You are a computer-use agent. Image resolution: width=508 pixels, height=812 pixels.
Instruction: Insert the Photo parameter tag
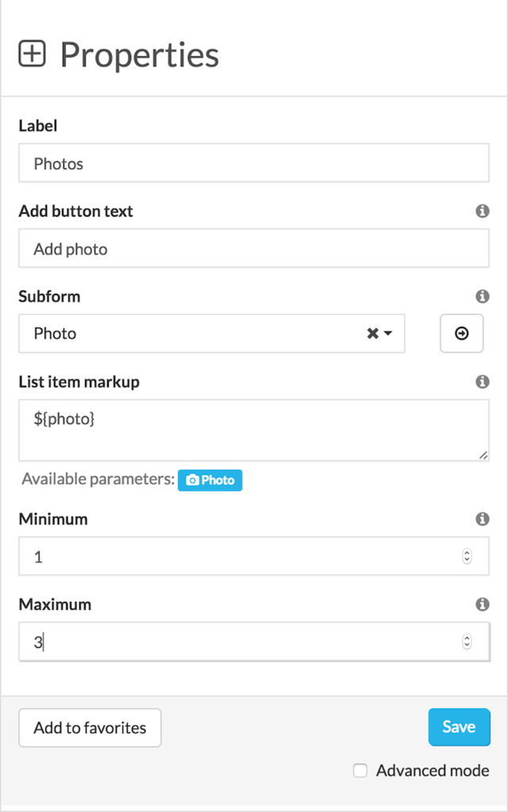coord(210,480)
